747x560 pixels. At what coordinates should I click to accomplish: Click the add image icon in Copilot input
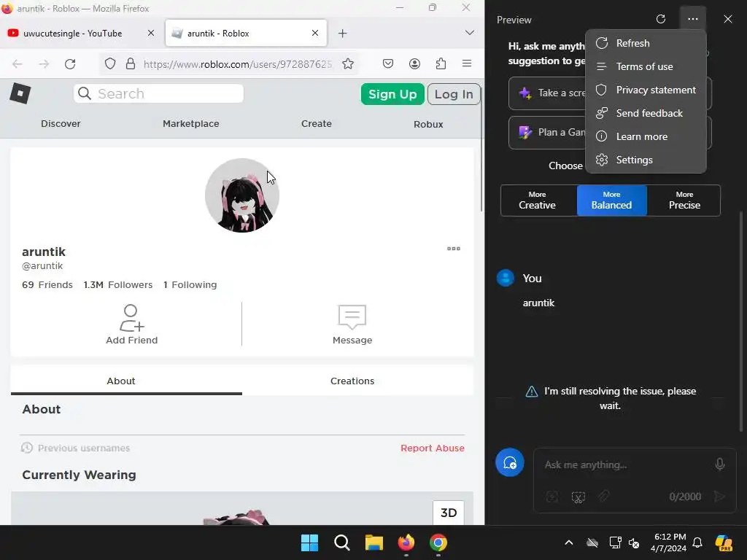[x=552, y=497]
